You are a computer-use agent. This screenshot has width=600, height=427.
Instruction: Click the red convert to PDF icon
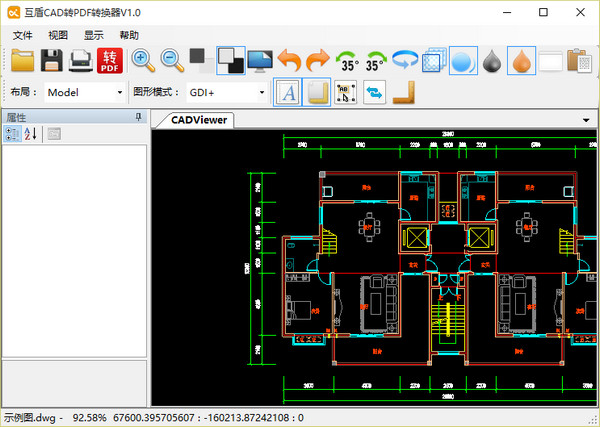click(x=109, y=61)
